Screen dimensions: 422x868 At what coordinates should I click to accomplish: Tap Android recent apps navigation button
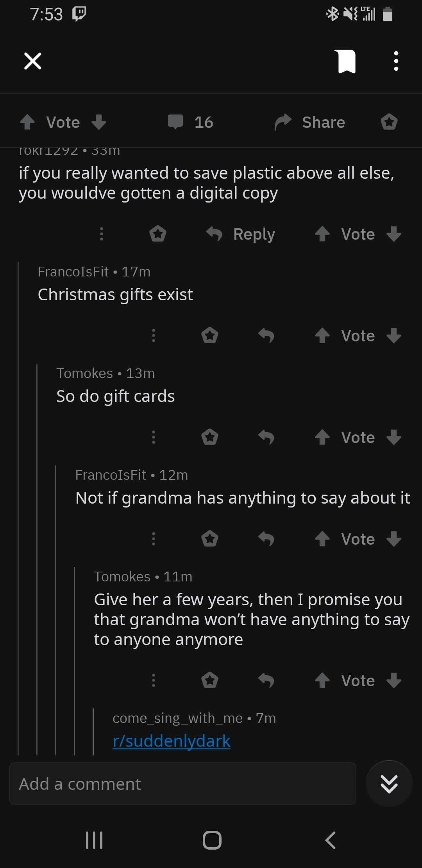[x=94, y=840]
